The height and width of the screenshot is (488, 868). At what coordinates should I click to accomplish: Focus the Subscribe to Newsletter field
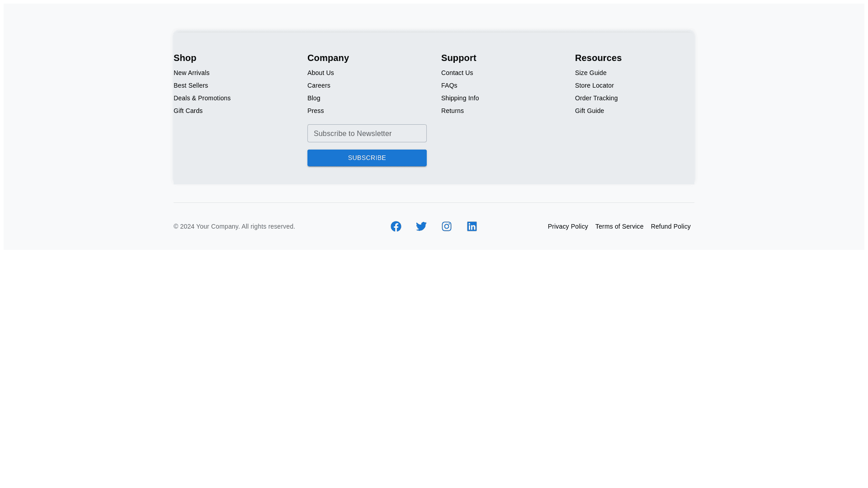[367, 133]
